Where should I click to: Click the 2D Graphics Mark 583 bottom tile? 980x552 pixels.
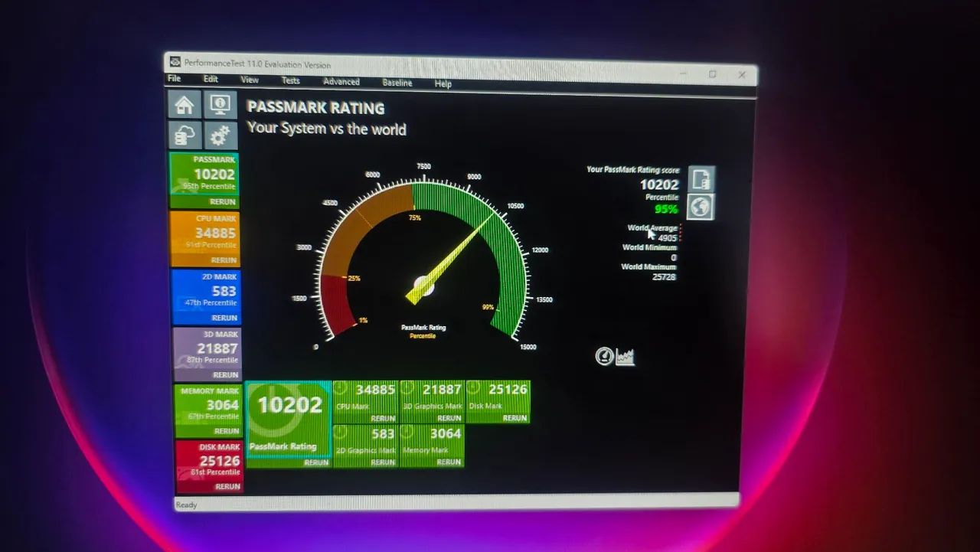click(365, 446)
